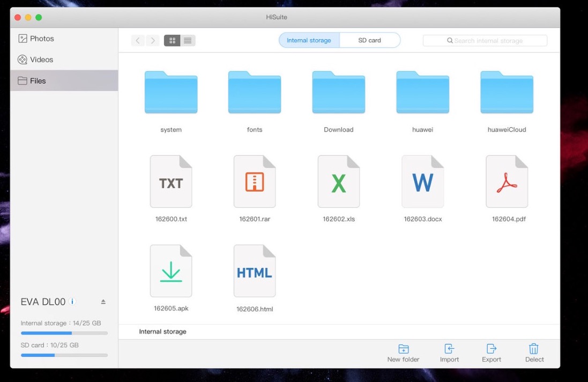Create a New folder
Viewport: 588px width, 382px height.
[403, 353]
